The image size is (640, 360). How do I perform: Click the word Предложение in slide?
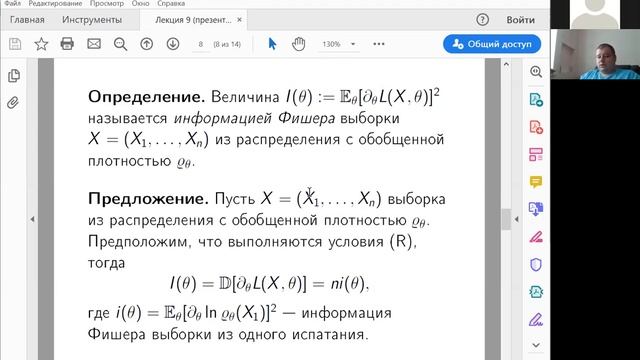[148, 199]
